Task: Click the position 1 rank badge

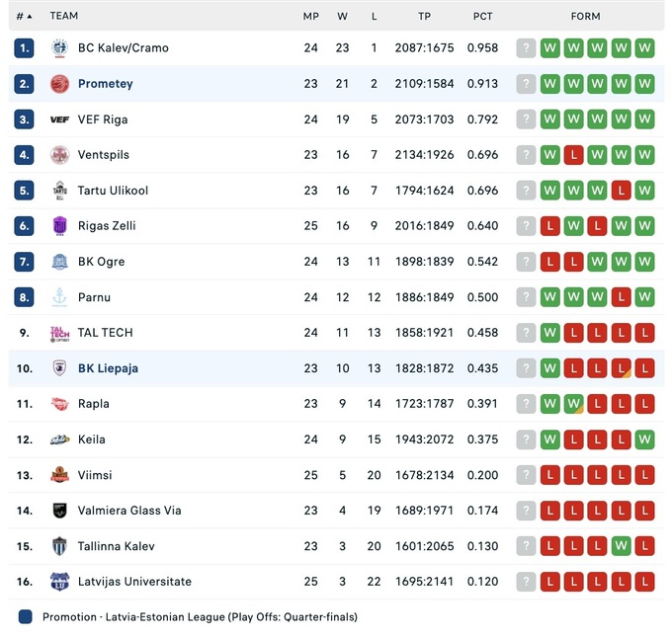Action: (x=25, y=47)
